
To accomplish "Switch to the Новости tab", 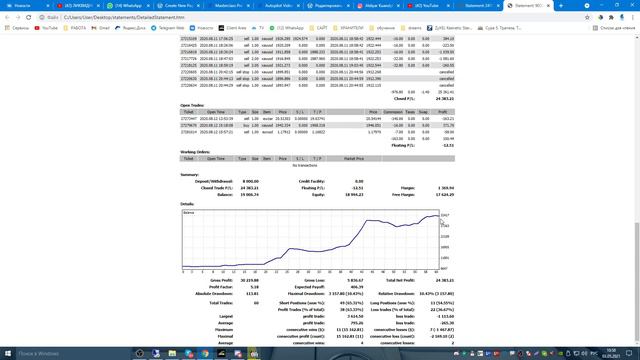I will 27,6.
